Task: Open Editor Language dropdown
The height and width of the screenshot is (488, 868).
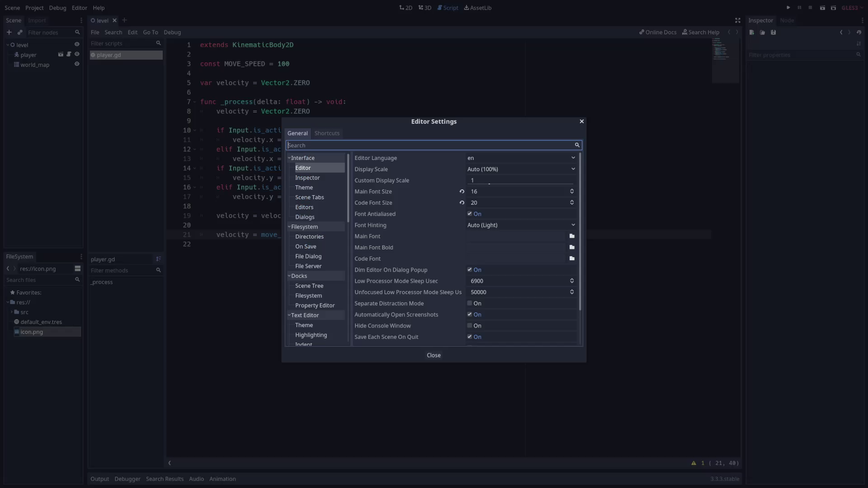Action: (x=521, y=158)
